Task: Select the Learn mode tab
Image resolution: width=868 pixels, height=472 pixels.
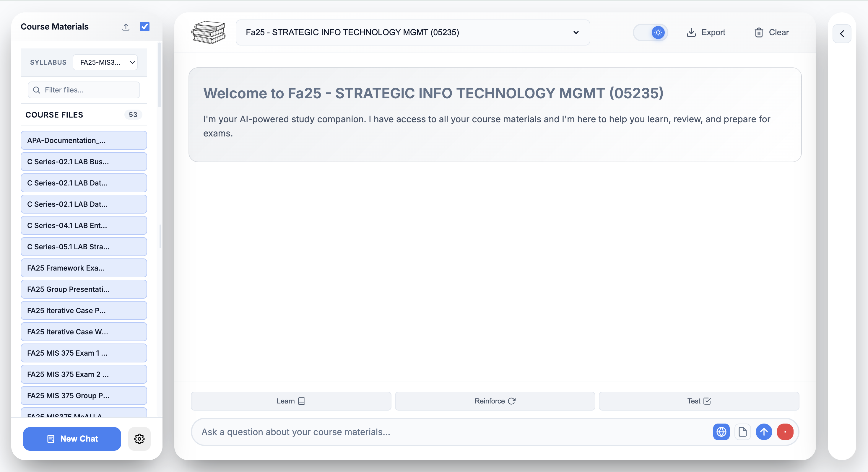Action: coord(291,401)
